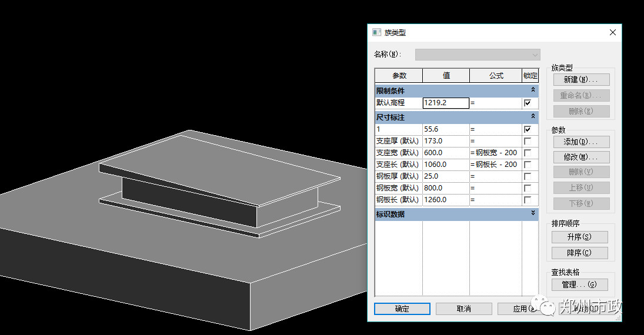Select the 支座宽 (默认) parameter name
Image resolution: width=644 pixels, height=335 pixels.
399,153
